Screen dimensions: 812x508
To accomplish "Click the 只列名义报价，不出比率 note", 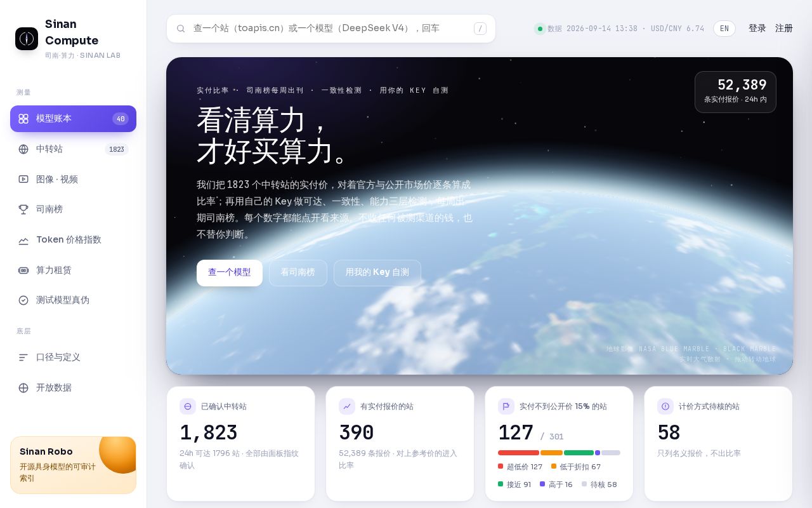I will [699, 453].
